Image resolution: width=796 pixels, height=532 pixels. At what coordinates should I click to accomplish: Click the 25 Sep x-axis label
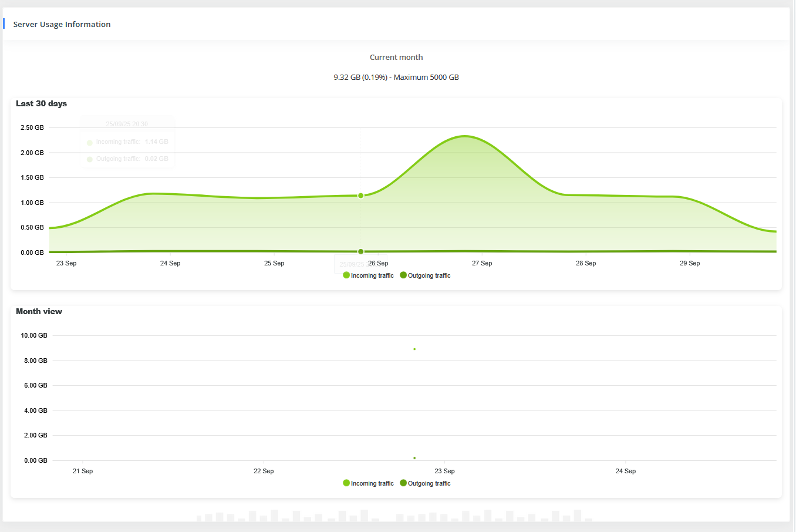click(274, 263)
